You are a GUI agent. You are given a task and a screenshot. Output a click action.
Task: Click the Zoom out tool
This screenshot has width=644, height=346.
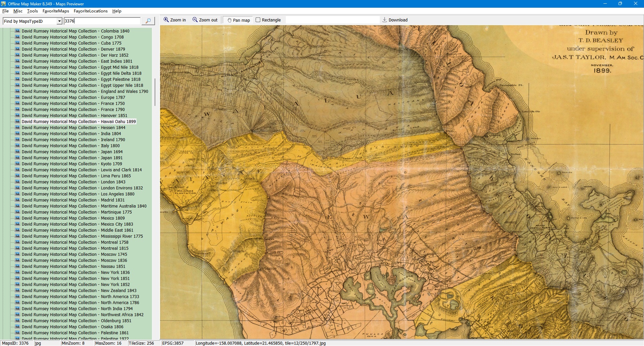tap(205, 20)
